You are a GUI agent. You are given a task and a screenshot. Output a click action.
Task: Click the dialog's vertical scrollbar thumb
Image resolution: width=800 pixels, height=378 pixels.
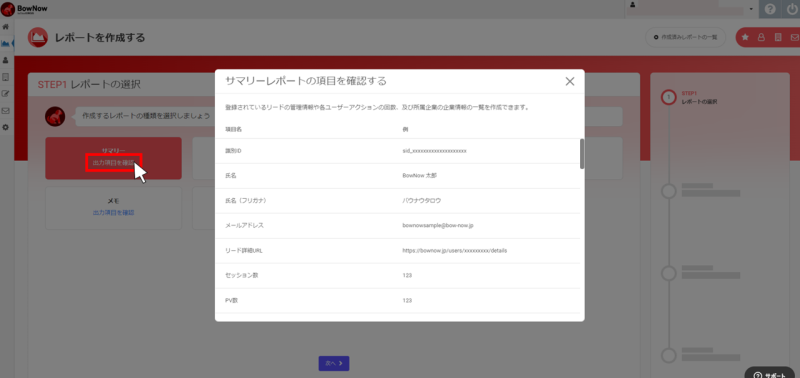pos(582,154)
